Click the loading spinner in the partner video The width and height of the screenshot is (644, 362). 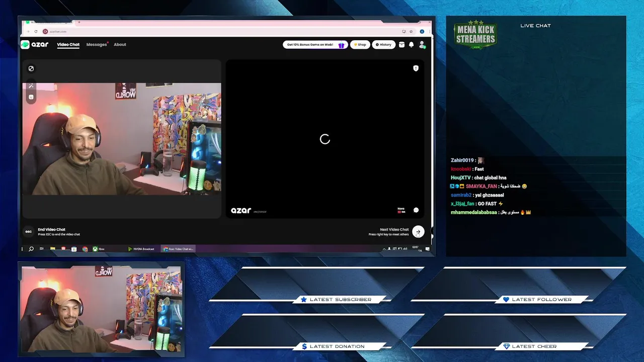click(x=325, y=139)
